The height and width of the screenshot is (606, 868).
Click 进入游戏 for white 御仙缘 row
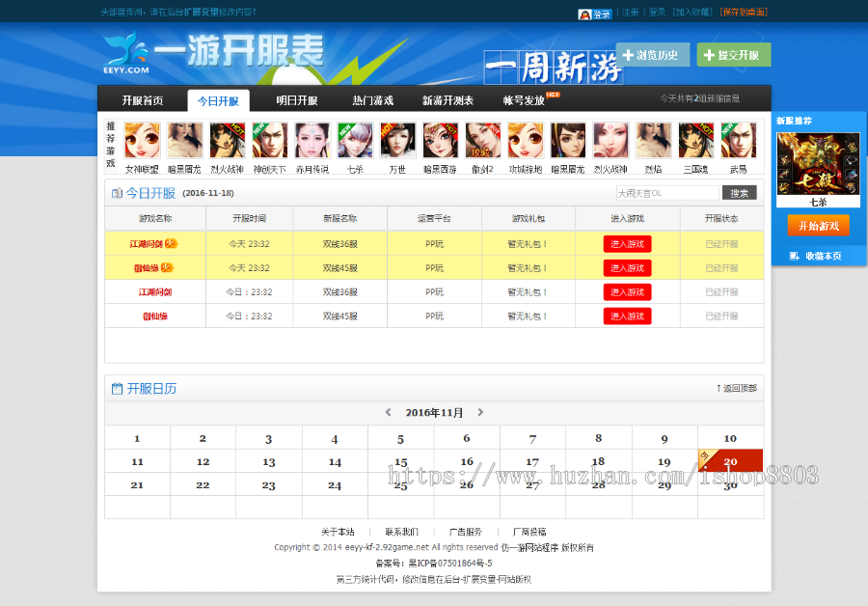point(627,317)
